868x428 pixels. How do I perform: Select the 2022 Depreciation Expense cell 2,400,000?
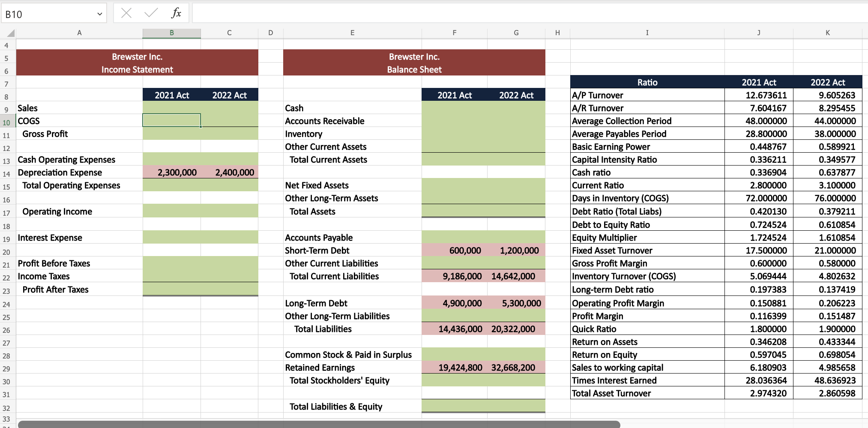coord(229,172)
